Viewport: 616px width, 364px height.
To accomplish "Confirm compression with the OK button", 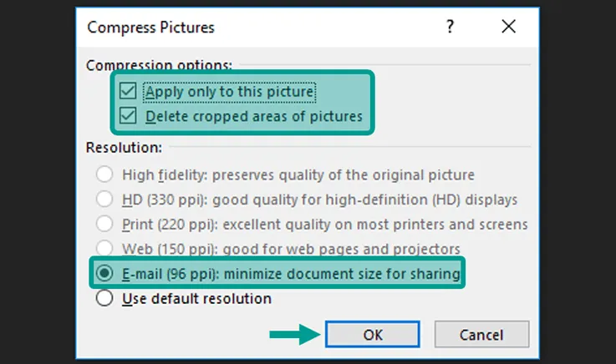I will (373, 335).
